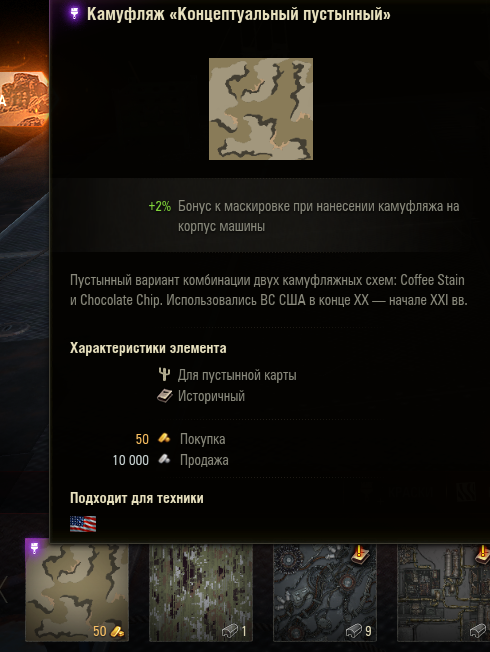Click purple paint badge on desert camo tile

coord(34,547)
